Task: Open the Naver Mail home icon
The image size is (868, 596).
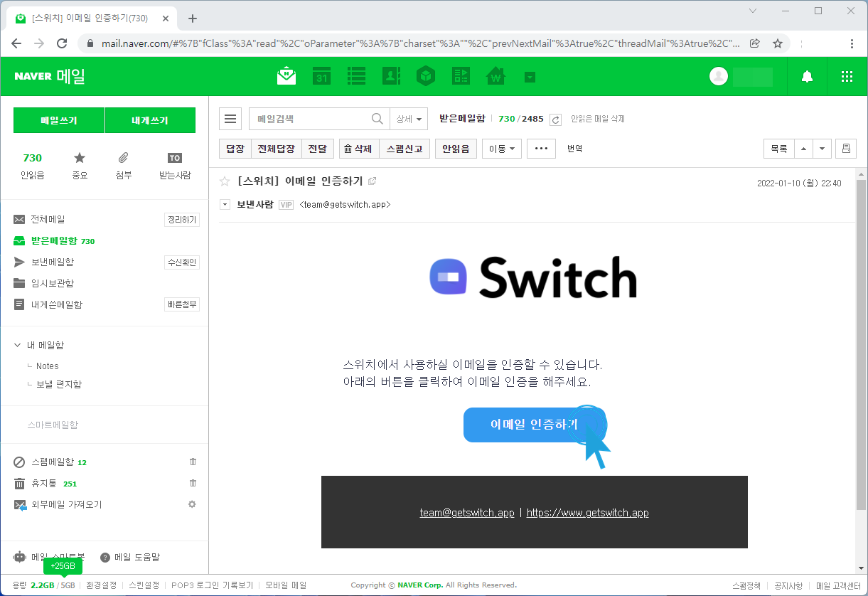Action: point(286,75)
